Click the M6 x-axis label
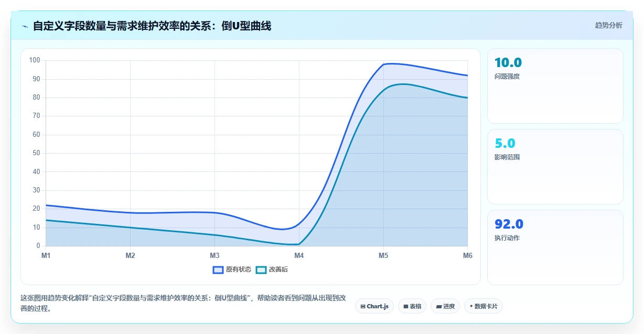The width and height of the screenshot is (644, 334). (467, 255)
